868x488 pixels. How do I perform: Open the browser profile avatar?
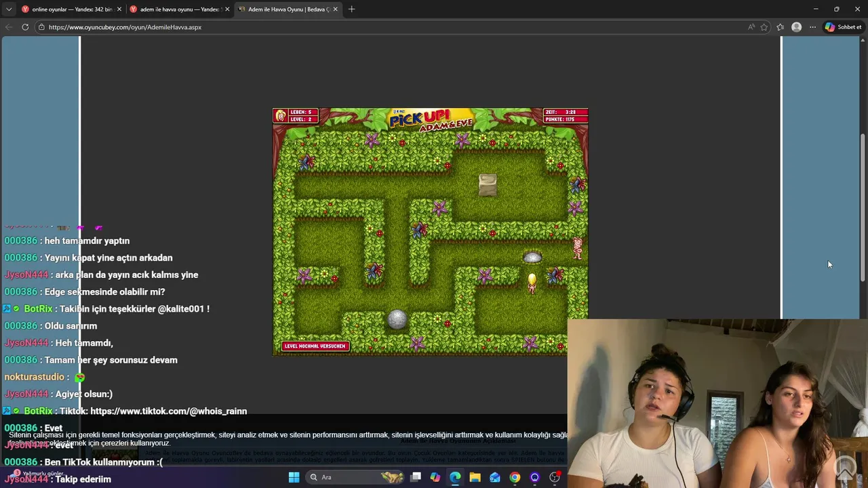(x=797, y=27)
